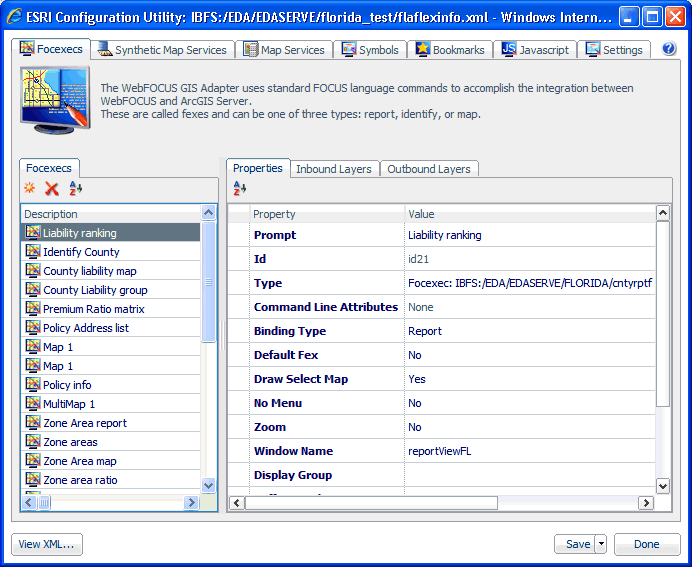This screenshot has width=692, height=567.
Task: Click the Policy info row icon
Action: coord(33,384)
